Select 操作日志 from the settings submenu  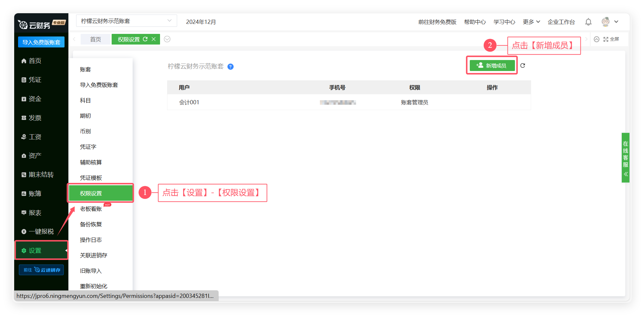pos(91,240)
